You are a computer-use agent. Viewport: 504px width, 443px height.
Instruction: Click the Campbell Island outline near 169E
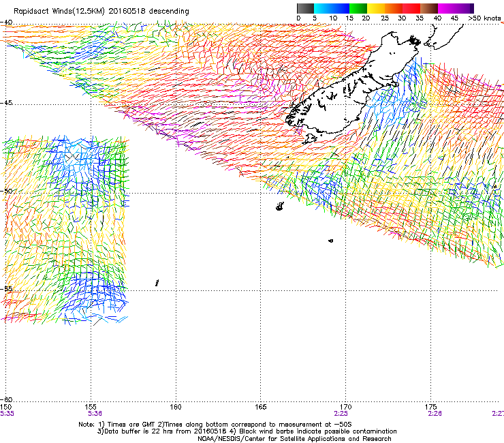click(331, 241)
